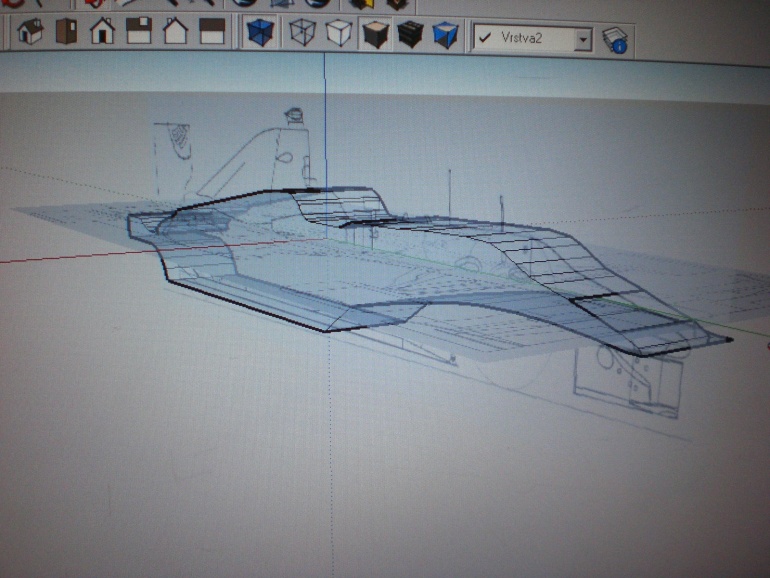Screen dimensions: 770x578
Task: Select the Wireframe face style
Action: pyautogui.click(x=302, y=32)
